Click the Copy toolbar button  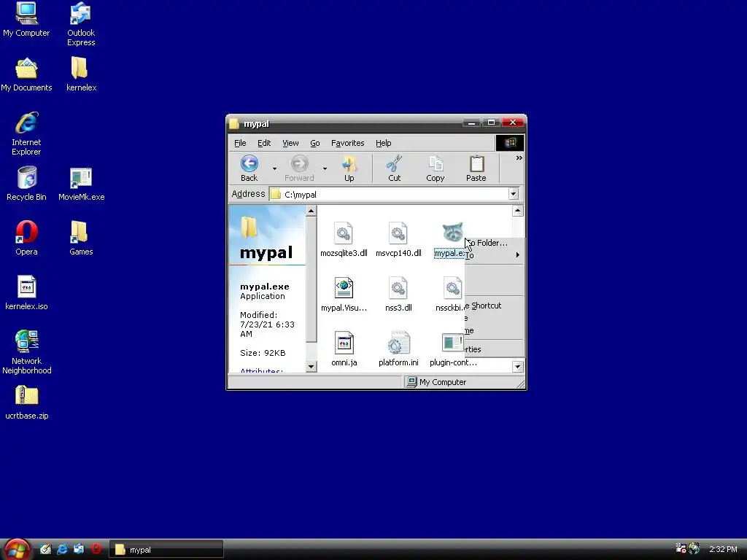435,168
